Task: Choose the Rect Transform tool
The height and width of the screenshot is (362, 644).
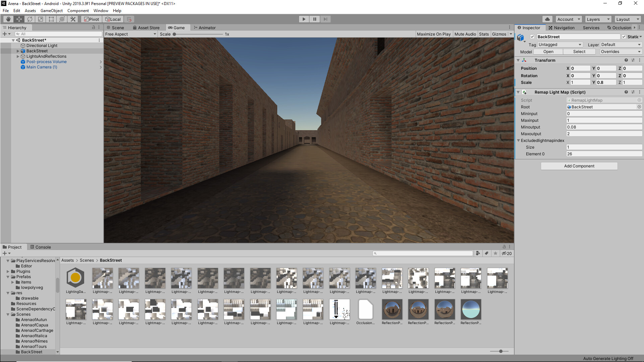Action: pyautogui.click(x=51, y=19)
